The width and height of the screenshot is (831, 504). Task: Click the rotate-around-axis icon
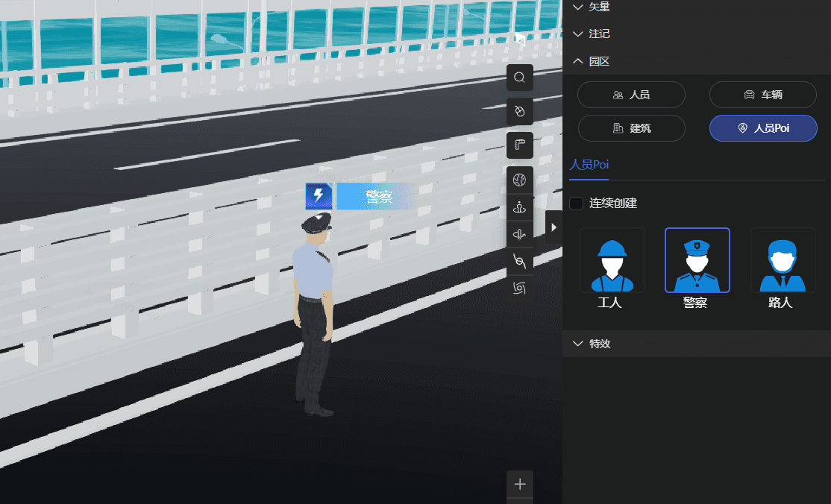coord(520,235)
